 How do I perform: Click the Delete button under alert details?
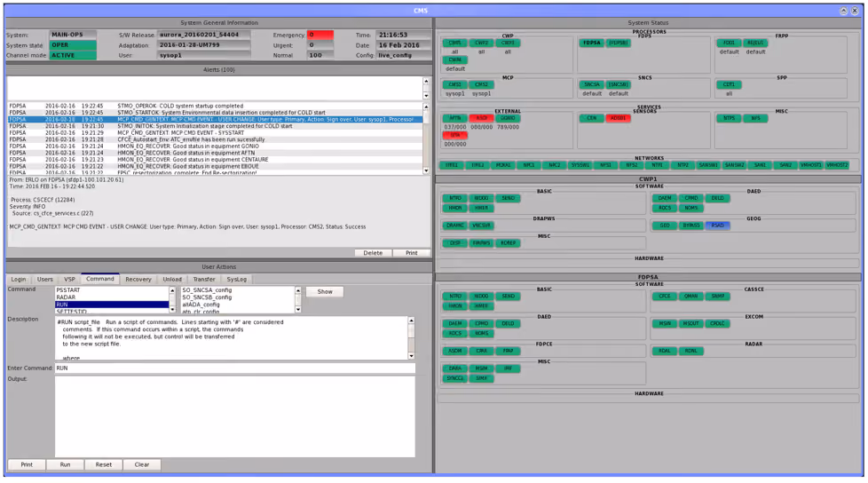(373, 252)
